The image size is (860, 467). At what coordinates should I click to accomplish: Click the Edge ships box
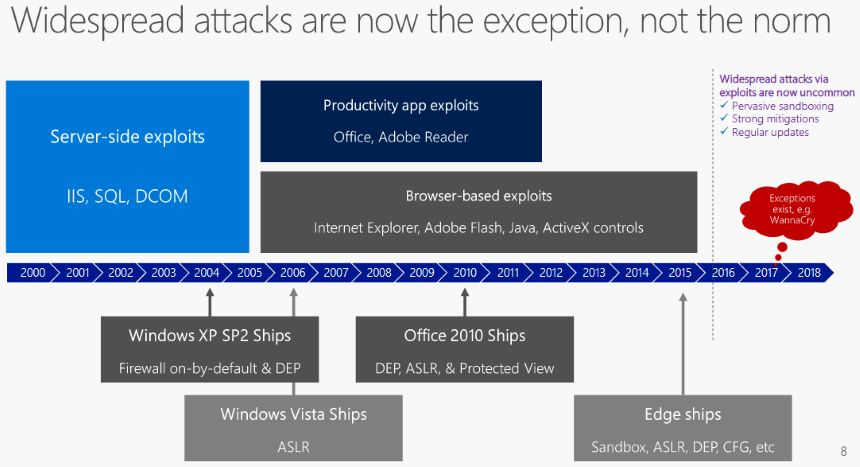click(683, 428)
